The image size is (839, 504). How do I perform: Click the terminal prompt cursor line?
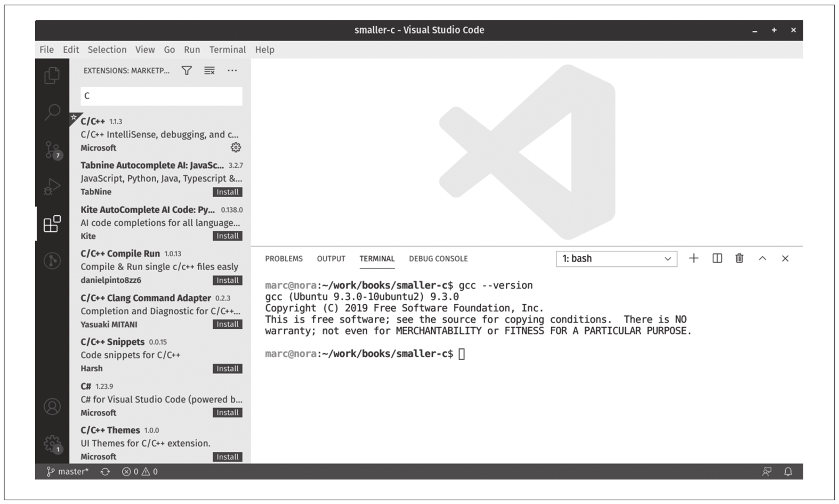click(x=365, y=354)
